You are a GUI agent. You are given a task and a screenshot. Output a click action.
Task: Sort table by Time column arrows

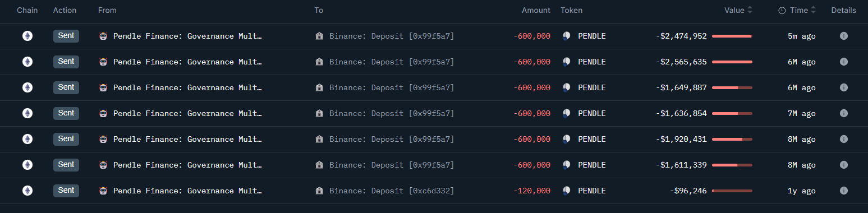(813, 10)
